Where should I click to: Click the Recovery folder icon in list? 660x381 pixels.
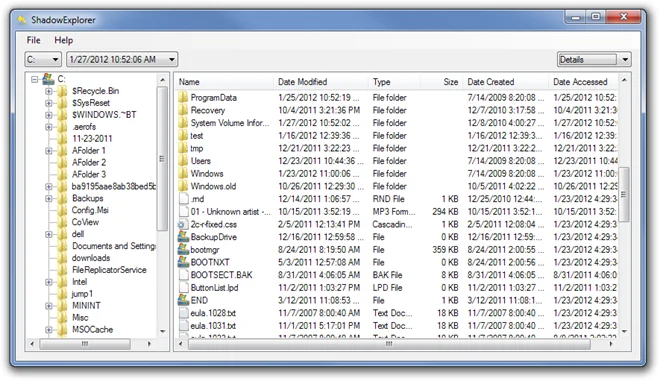point(183,110)
